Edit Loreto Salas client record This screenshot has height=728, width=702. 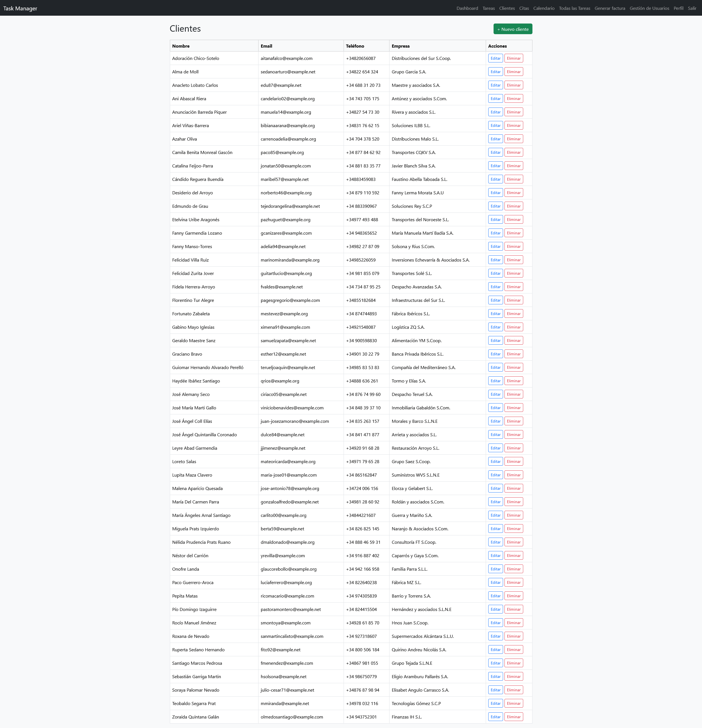click(495, 462)
